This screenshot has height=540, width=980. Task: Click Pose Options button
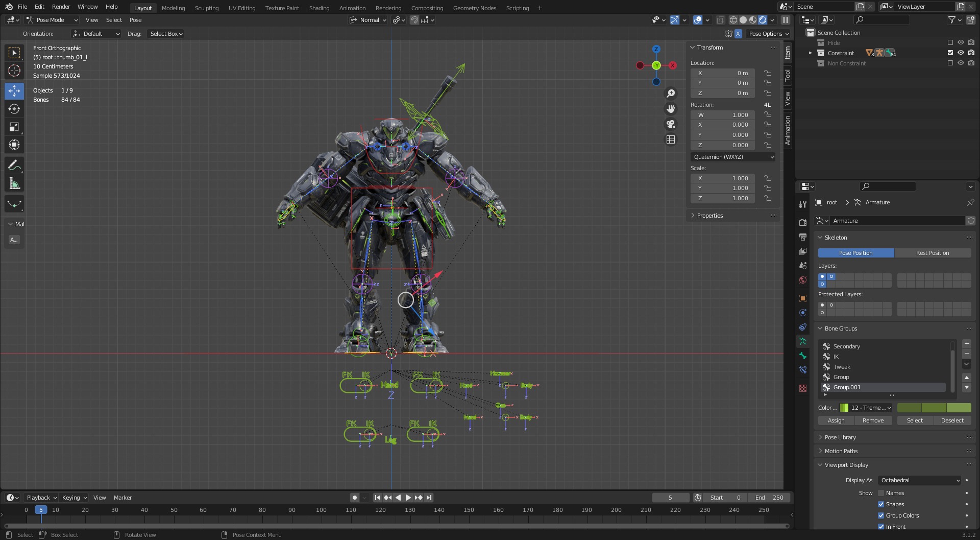768,34
